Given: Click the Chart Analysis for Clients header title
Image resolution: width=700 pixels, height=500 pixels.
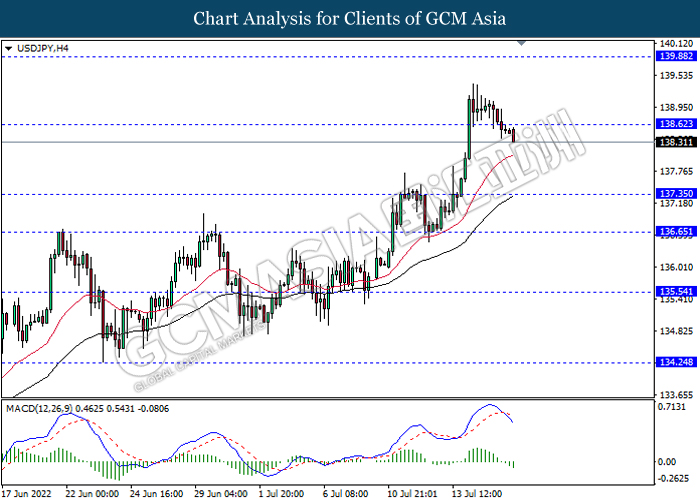Looking at the screenshot, I should 350,19.
